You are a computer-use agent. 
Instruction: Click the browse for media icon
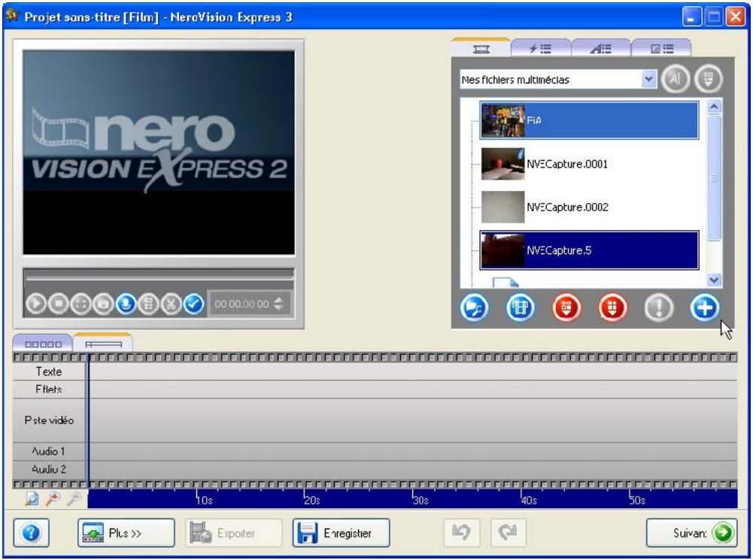coord(474,307)
